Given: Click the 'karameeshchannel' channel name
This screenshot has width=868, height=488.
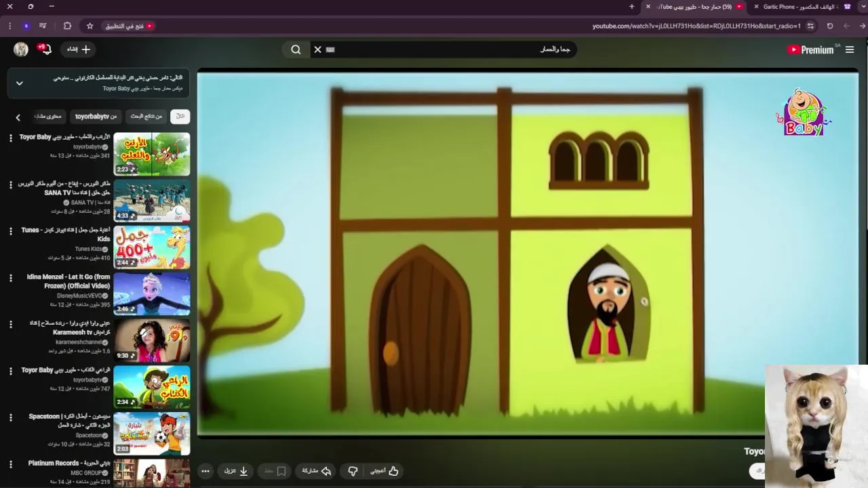Looking at the screenshot, I should click(x=78, y=342).
